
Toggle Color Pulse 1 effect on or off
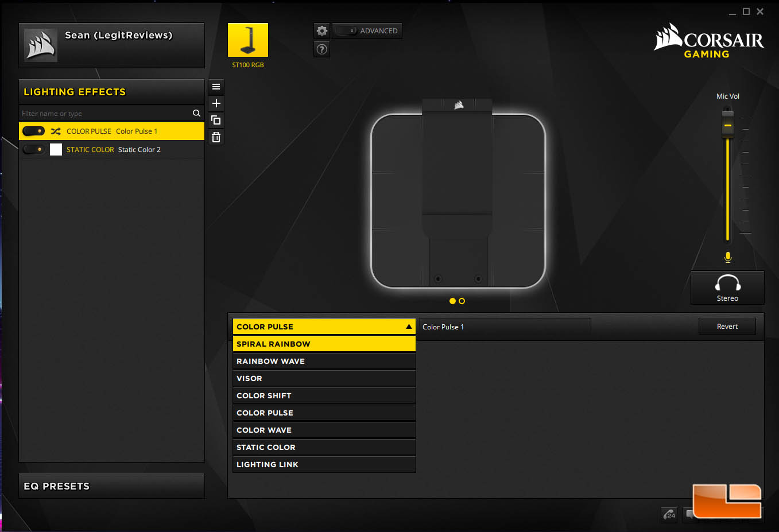(33, 131)
